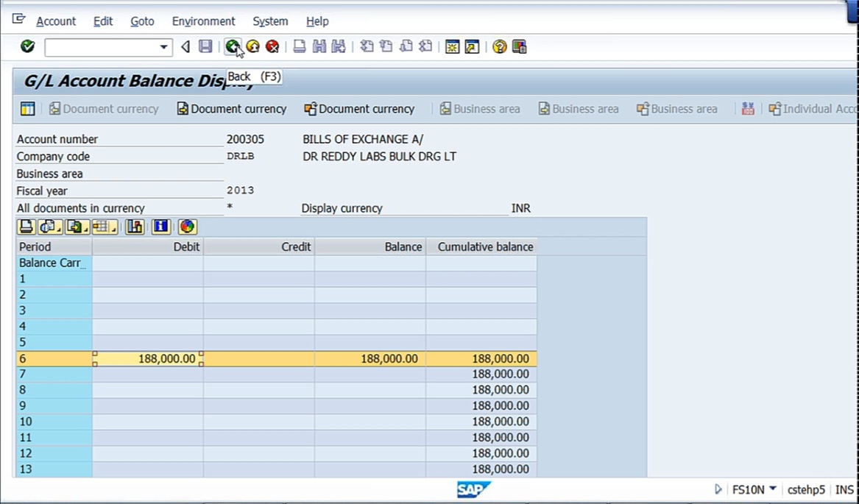Collapse the command field triangle
This screenshot has width=859, height=504.
pyautogui.click(x=185, y=47)
